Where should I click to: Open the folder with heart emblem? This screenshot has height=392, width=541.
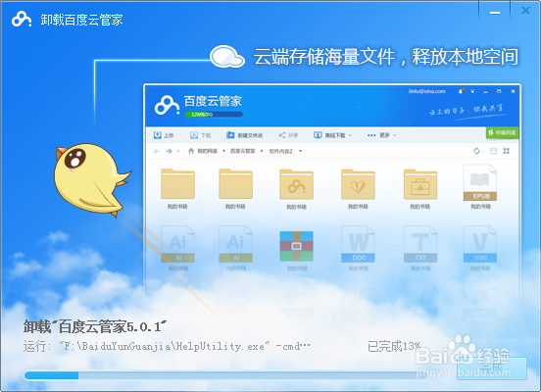pyautogui.click(x=358, y=184)
